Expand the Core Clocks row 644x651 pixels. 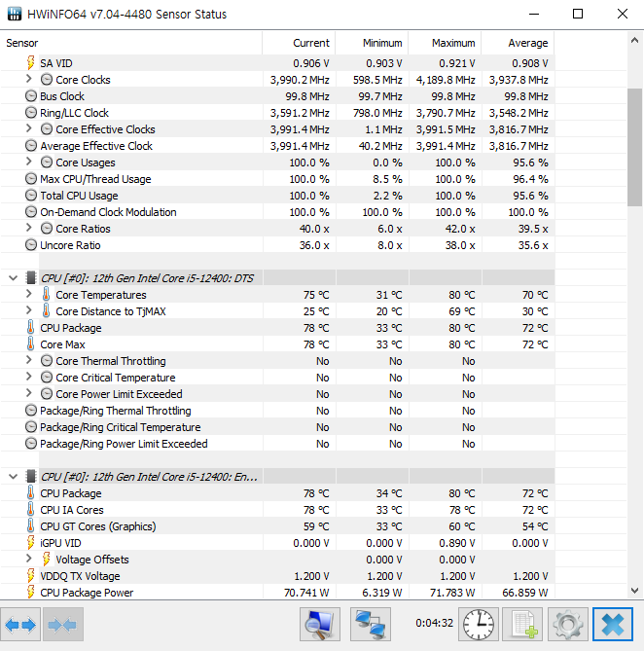pyautogui.click(x=28, y=79)
